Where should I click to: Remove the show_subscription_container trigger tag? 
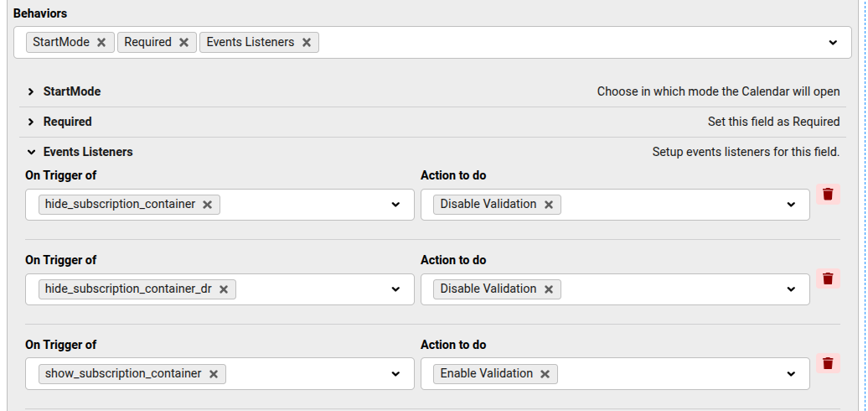click(x=214, y=374)
